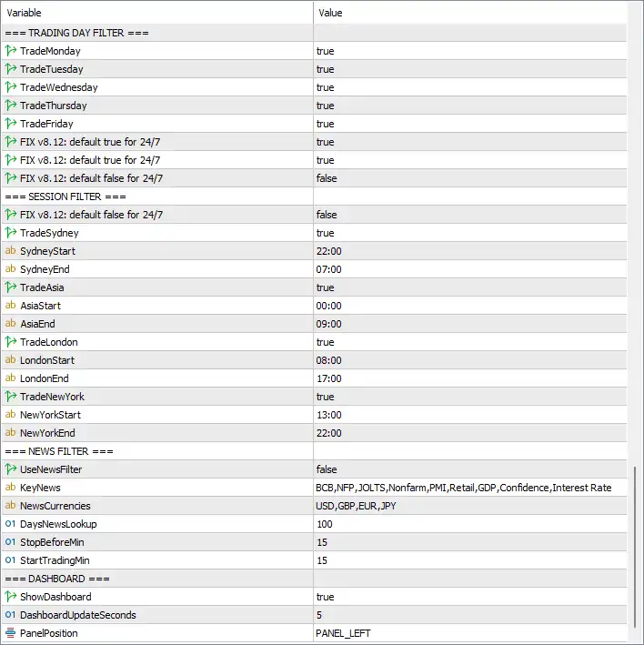Click the string 'ab' icon beside NewYorkEnd

click(x=10, y=432)
